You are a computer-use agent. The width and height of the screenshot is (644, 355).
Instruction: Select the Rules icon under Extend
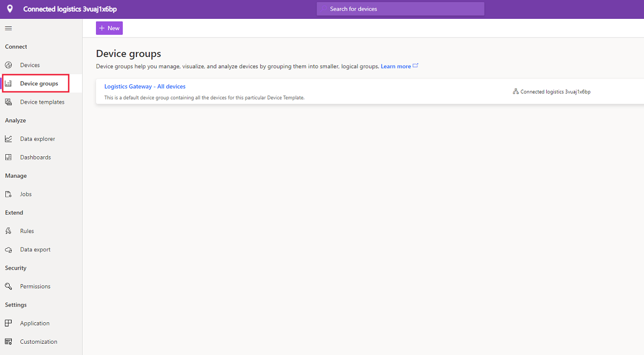(9, 230)
